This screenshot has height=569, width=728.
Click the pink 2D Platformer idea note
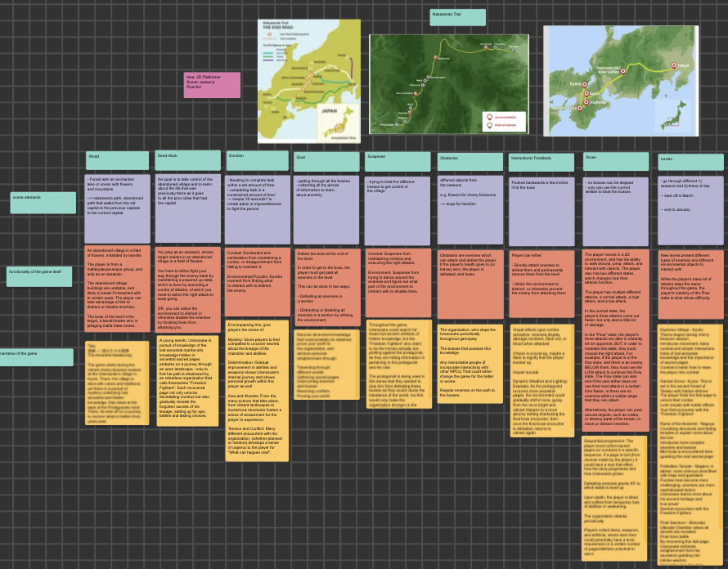point(212,85)
